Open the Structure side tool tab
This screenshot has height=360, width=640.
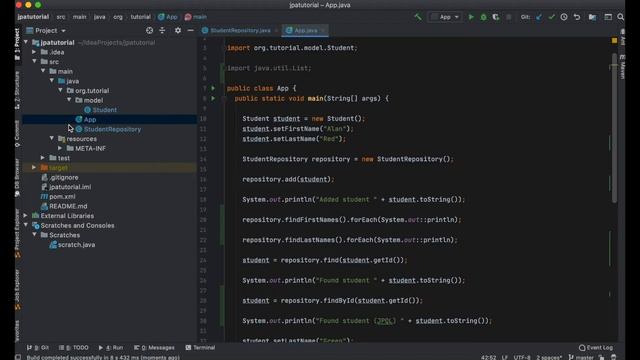tap(17, 90)
